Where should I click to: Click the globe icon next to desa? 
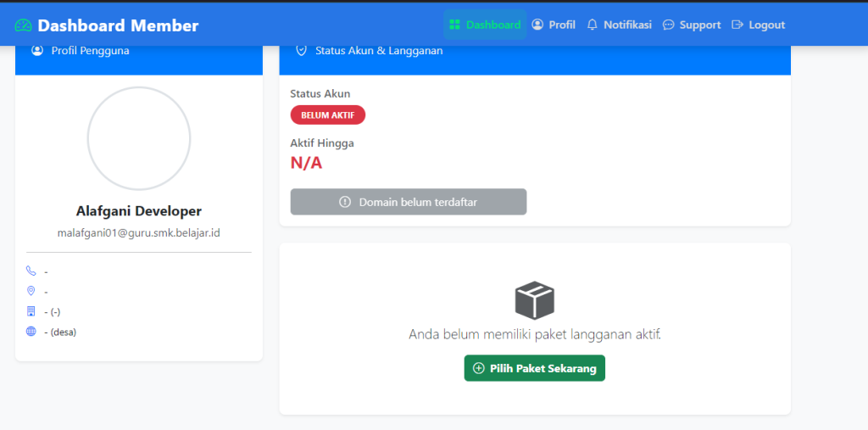[x=31, y=332]
